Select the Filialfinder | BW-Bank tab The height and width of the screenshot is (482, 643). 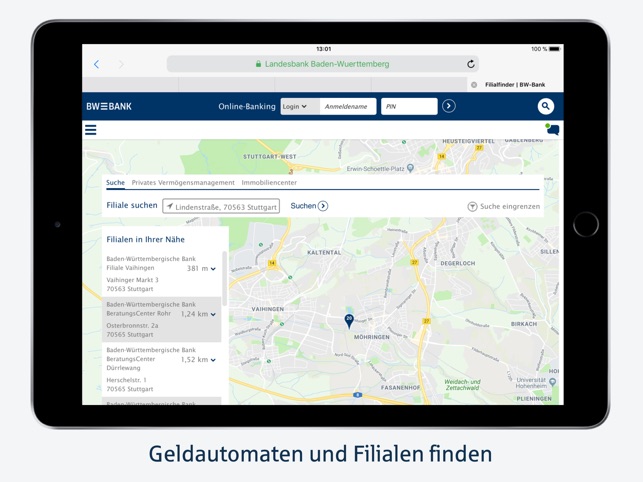point(515,85)
